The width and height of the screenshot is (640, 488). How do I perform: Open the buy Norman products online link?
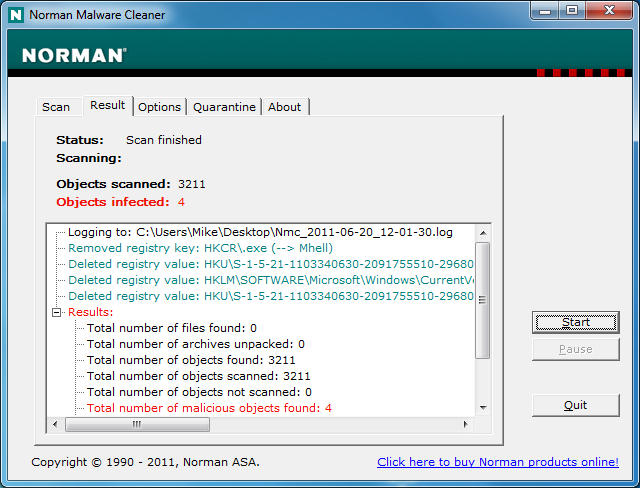point(498,462)
